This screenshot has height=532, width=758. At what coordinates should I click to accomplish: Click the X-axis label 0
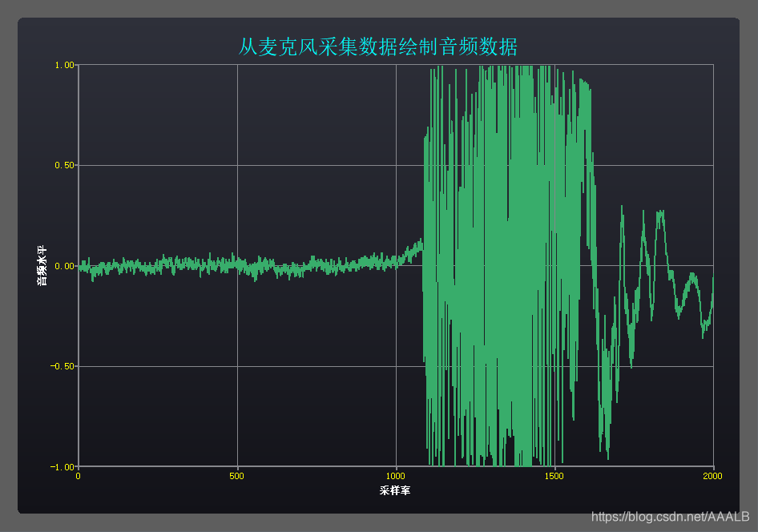pyautogui.click(x=79, y=477)
